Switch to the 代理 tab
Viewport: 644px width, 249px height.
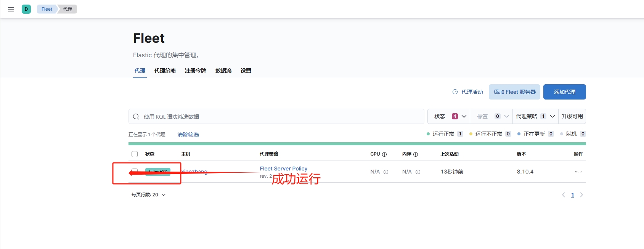point(140,71)
